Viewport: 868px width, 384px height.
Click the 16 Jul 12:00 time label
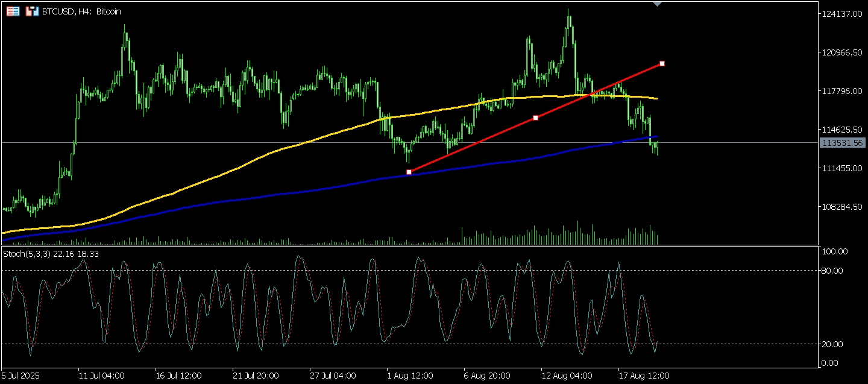(179, 376)
